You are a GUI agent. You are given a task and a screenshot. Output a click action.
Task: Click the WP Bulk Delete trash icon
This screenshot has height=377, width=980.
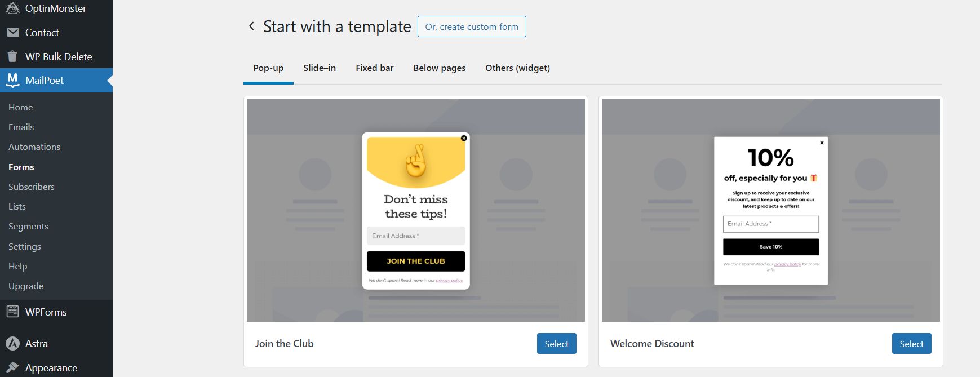tap(12, 56)
